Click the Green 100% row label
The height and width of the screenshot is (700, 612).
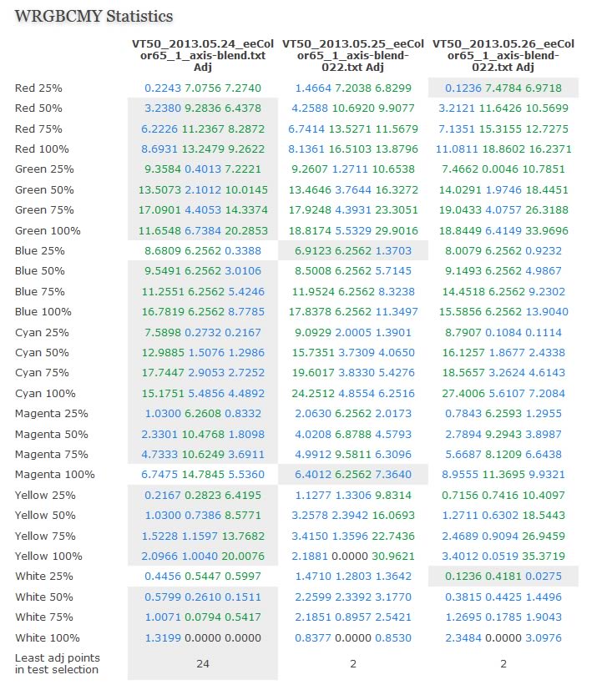pyautogui.click(x=48, y=231)
